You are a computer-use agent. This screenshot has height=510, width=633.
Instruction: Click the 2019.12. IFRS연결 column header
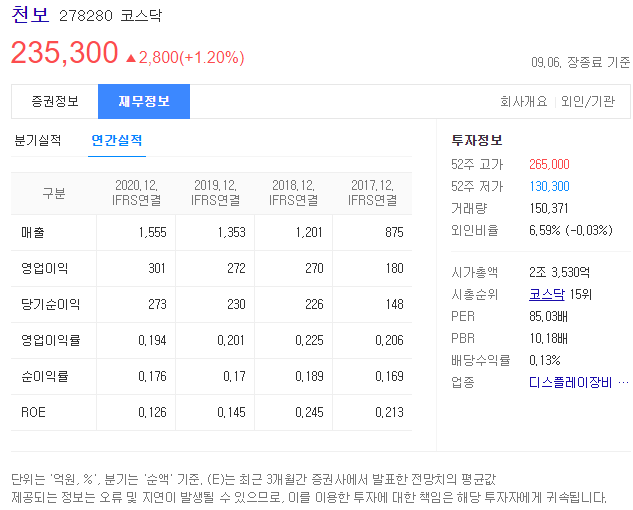click(216, 193)
